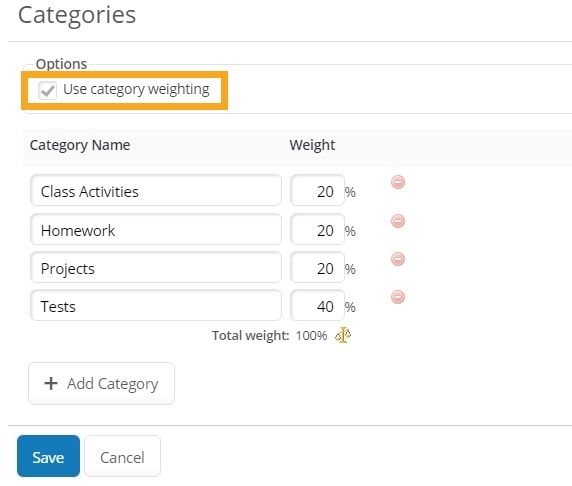Click the Class Activities weight field
The width and height of the screenshot is (572, 486).
pyautogui.click(x=317, y=190)
